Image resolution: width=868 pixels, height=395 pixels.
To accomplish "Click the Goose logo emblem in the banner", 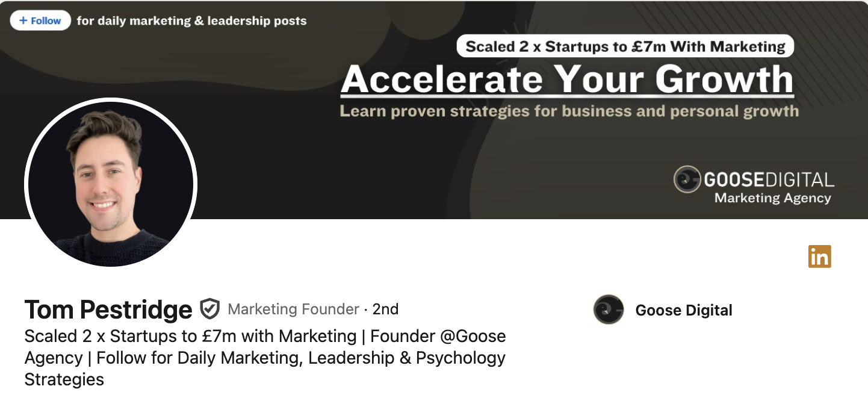I will [687, 179].
